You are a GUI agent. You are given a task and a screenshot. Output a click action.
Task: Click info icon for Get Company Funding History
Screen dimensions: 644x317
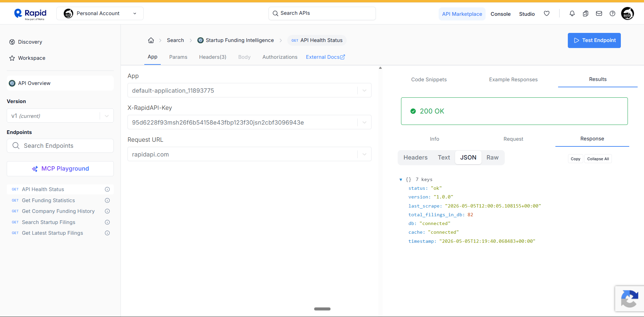(x=107, y=211)
